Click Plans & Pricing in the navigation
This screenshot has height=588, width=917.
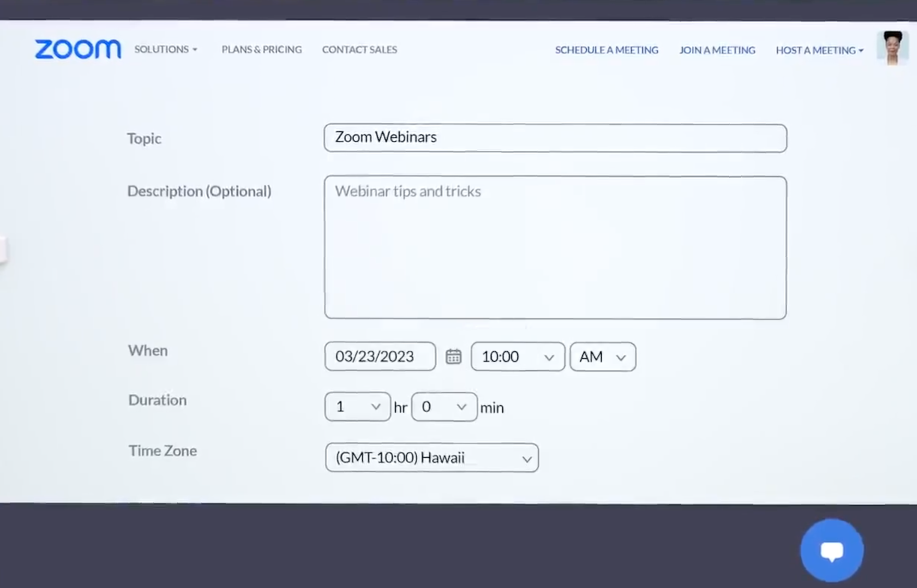click(261, 49)
